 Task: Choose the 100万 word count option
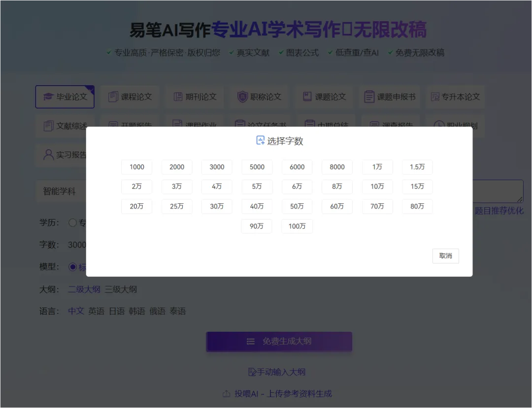point(297,226)
